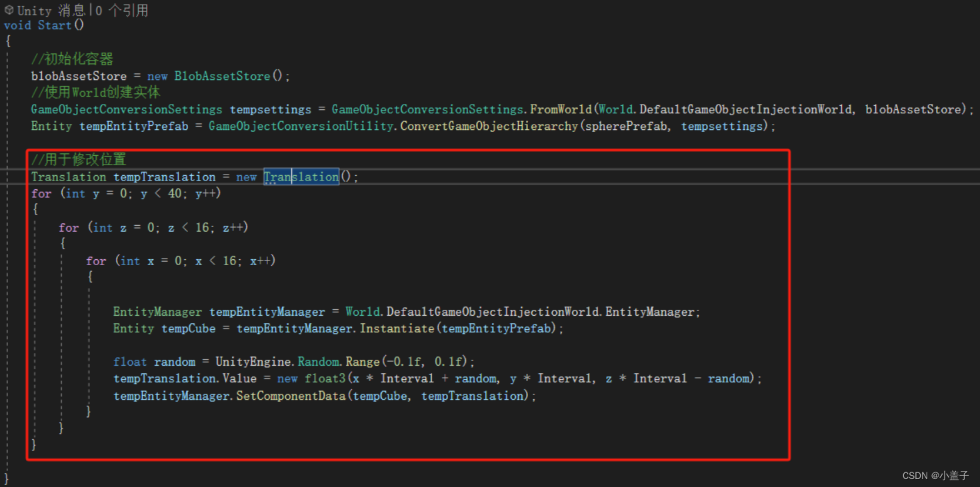
Task: Select the 'GameObjectConversionSettings' class name
Action: click(125, 109)
